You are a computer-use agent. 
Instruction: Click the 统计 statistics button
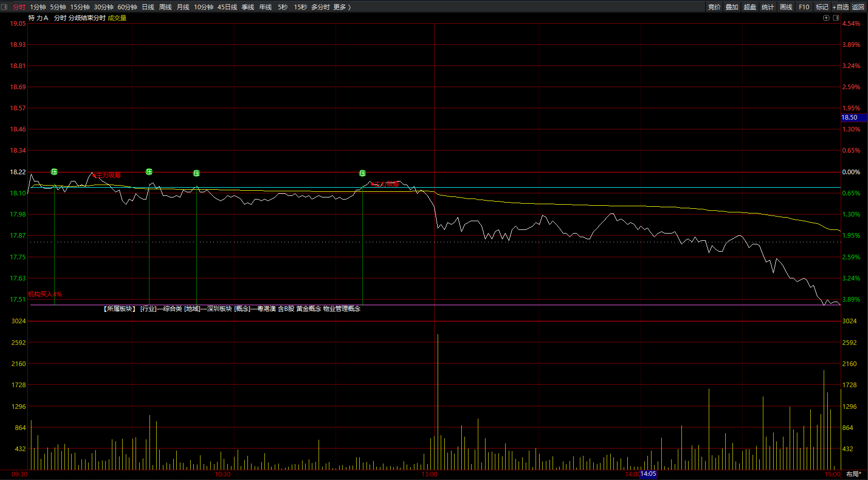coord(768,7)
